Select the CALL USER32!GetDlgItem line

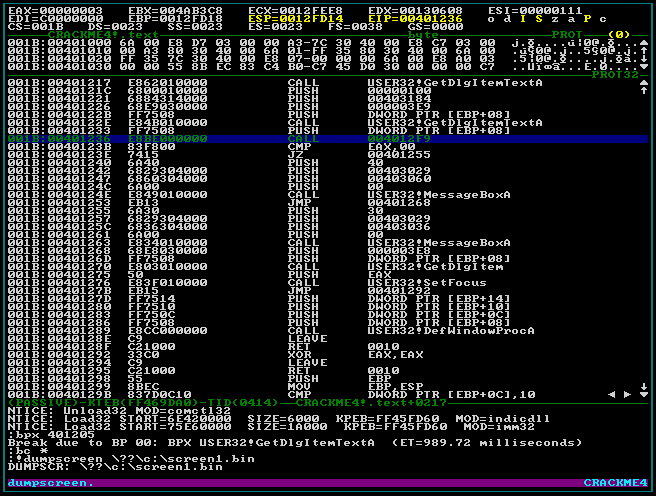pos(328,267)
